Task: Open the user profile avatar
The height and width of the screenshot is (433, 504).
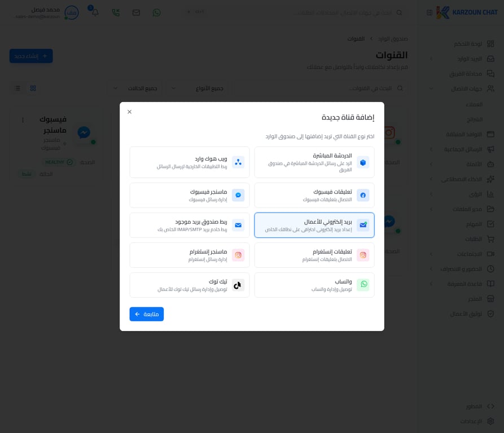Action: pos(71,13)
